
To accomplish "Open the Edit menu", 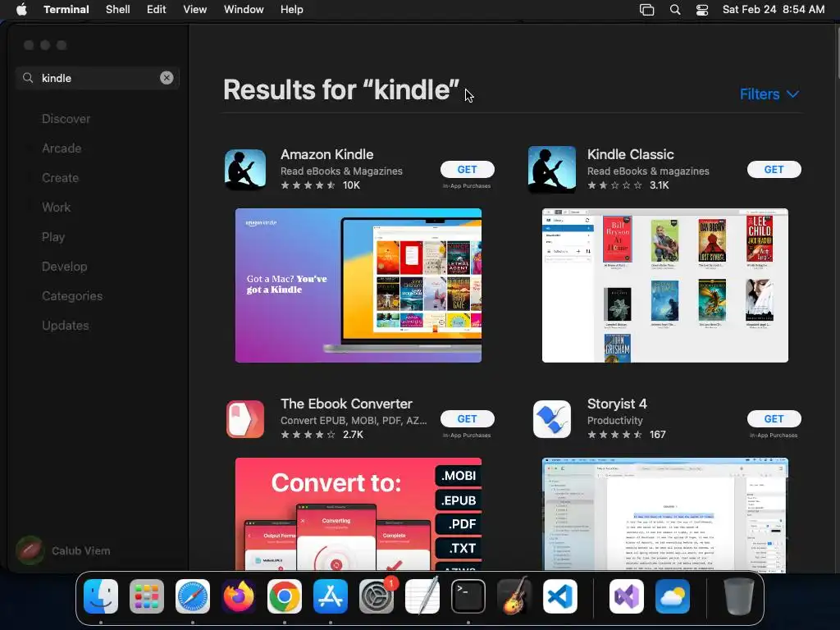I will [x=157, y=9].
